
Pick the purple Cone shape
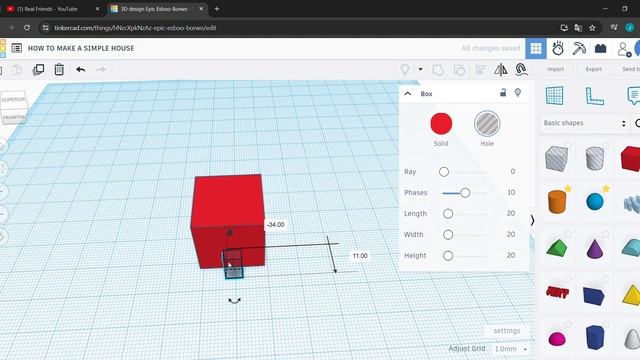pyautogui.click(x=595, y=248)
